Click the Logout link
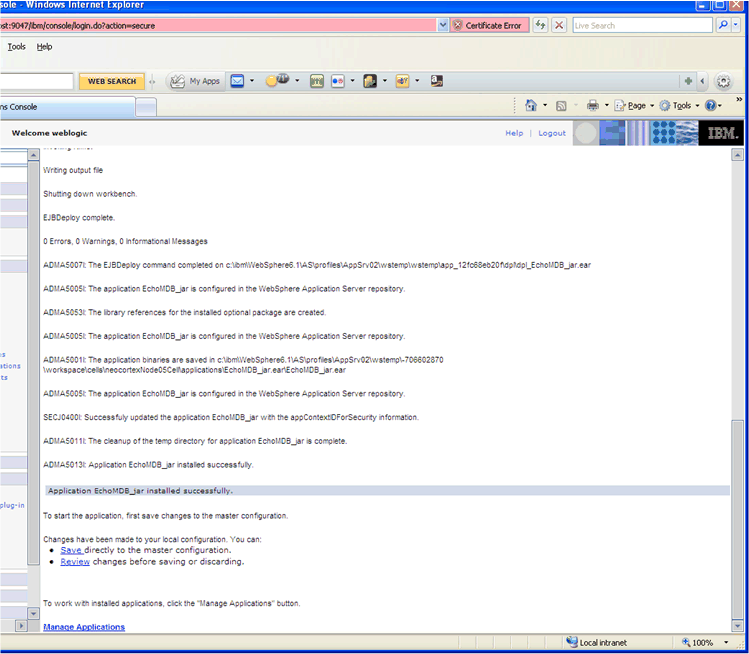This screenshot has width=749, height=654. pos(552,133)
